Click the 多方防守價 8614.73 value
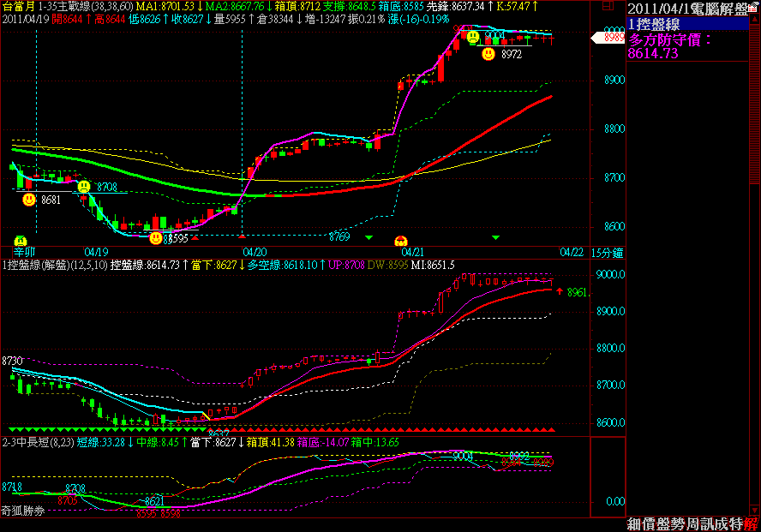Screen dimensions: 761x532 click(653, 53)
